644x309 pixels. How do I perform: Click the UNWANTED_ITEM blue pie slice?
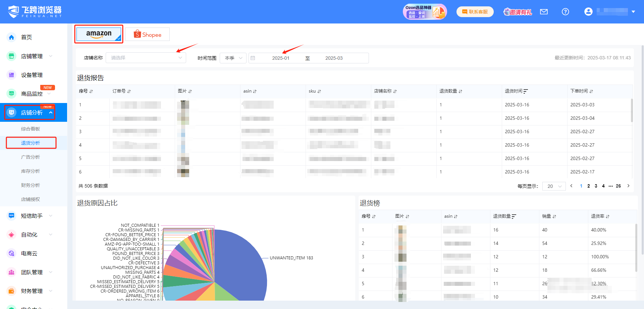(241, 262)
